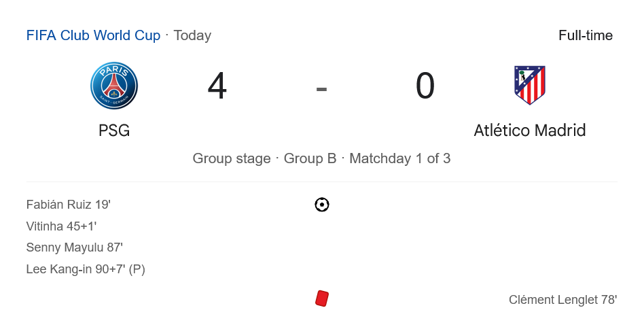Select goal scorer Senny Mayulu 87'
Image resolution: width=644 pixels, height=327 pixels.
coord(75,247)
